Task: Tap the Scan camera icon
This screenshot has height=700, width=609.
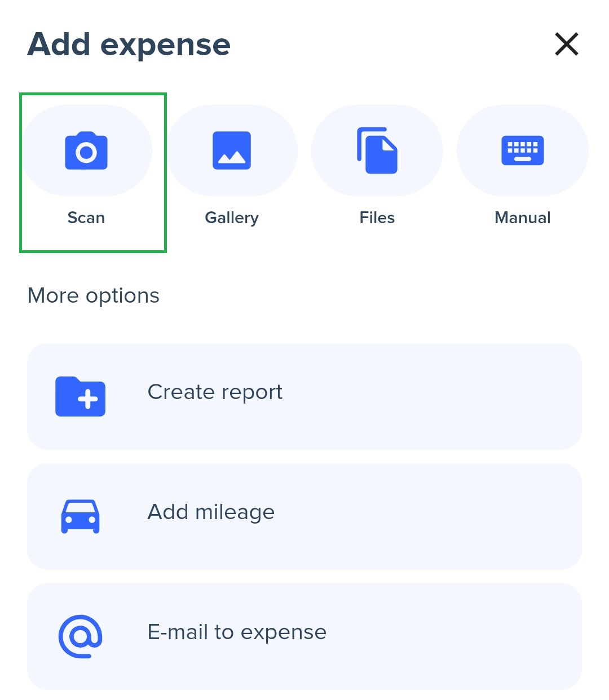Action: click(x=86, y=151)
